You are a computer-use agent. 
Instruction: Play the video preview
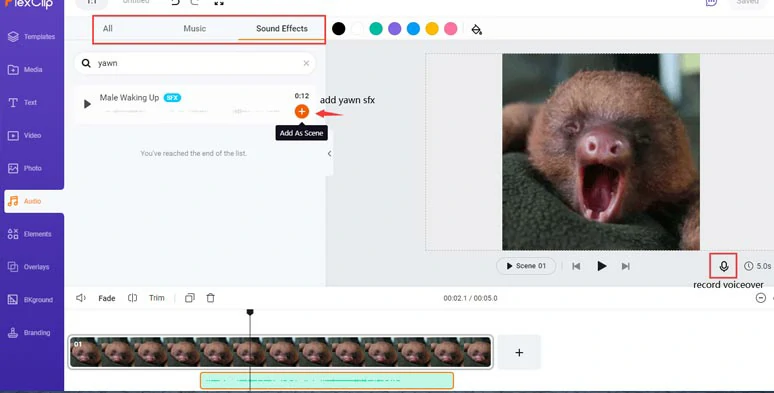[x=601, y=266]
